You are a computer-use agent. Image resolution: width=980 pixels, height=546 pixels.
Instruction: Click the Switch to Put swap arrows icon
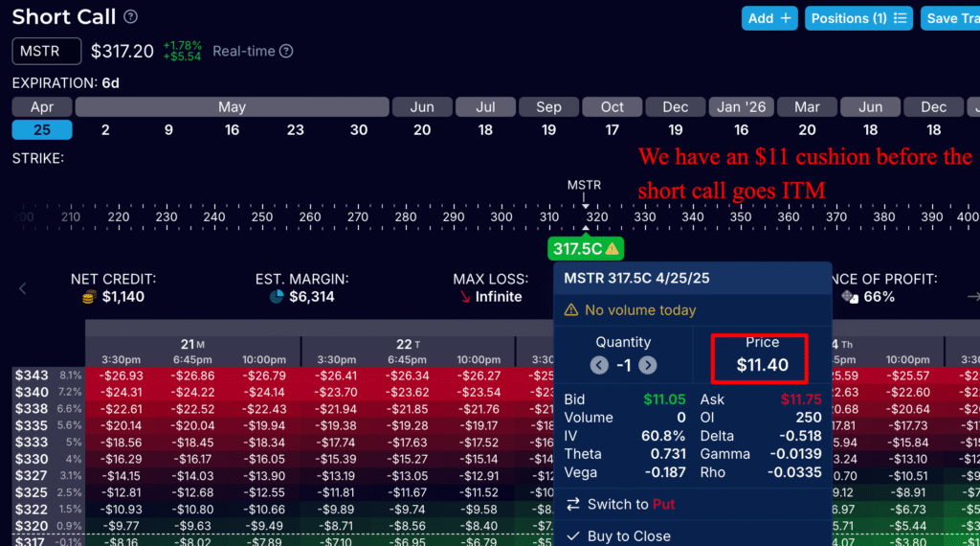click(x=573, y=504)
